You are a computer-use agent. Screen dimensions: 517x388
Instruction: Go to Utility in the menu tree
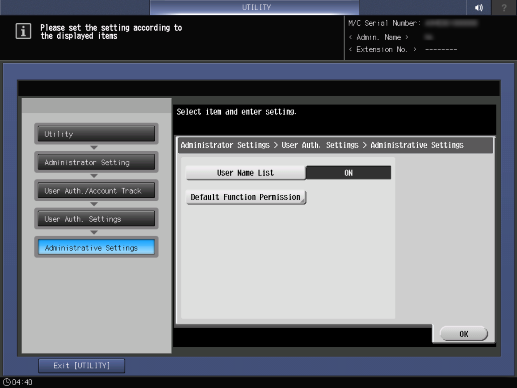[x=96, y=134]
